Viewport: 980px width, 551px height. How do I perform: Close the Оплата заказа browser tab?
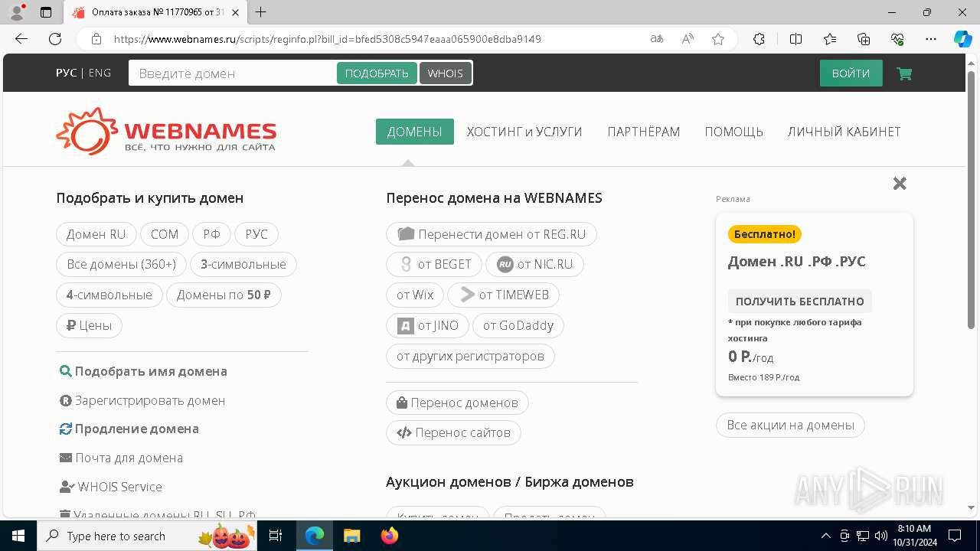click(x=237, y=12)
